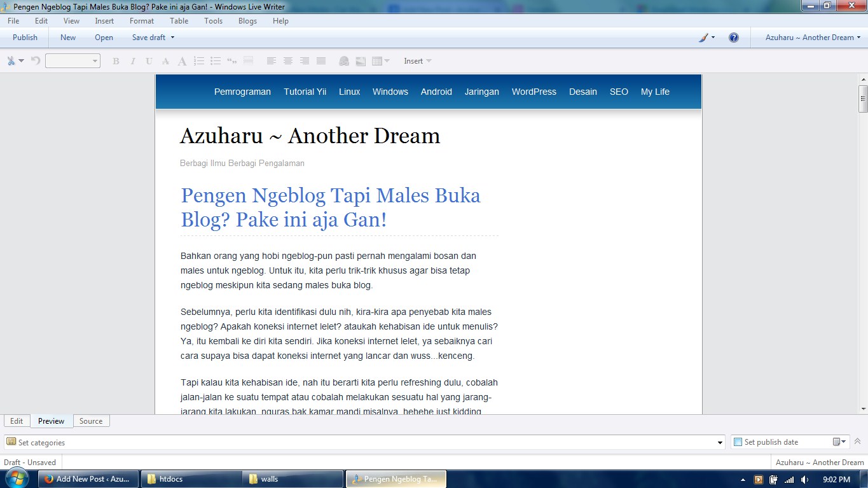Screen dimensions: 868x488
Task: Open the Save draft dropdown arrow
Action: (x=172, y=38)
